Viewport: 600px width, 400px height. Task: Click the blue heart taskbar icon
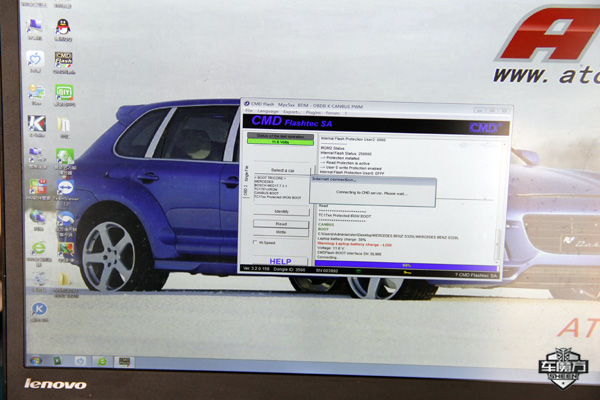click(80, 361)
